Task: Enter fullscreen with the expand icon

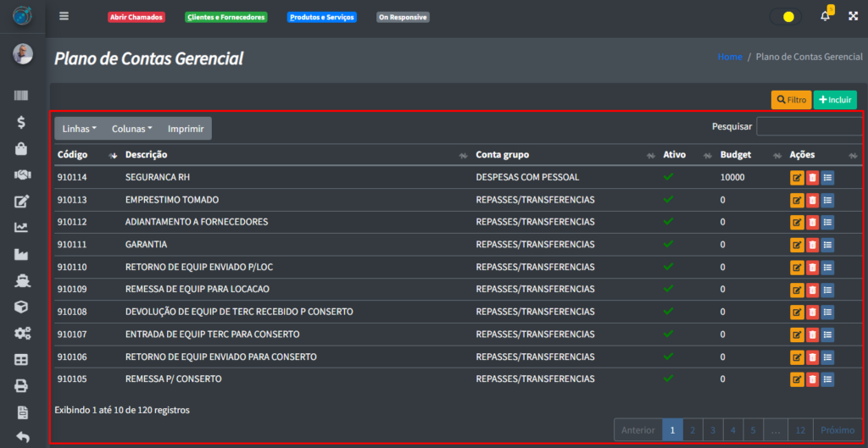Action: pos(853,16)
